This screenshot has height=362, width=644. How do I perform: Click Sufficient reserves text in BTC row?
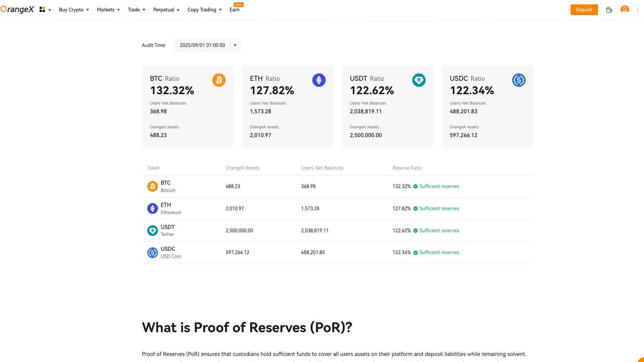439,186
